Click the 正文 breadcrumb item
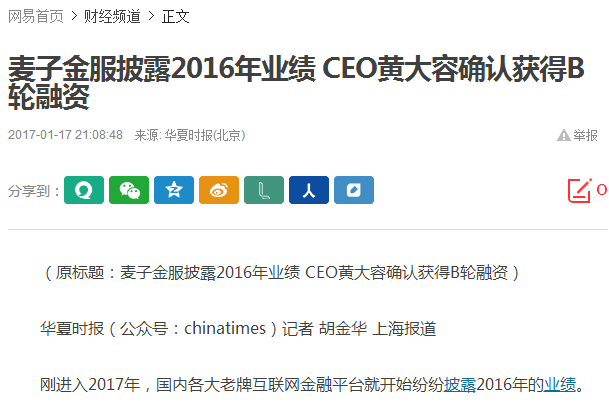This screenshot has height=408, width=609. (x=175, y=16)
